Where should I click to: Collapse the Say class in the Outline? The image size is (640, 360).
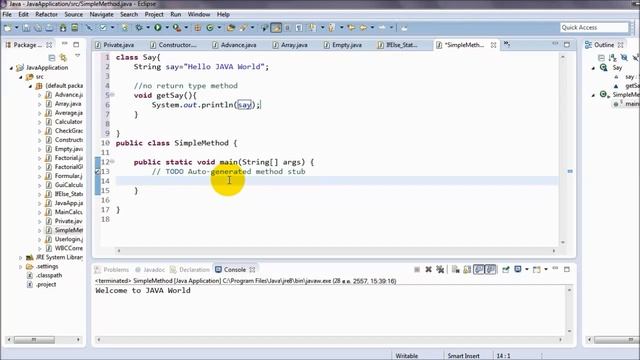point(593,68)
